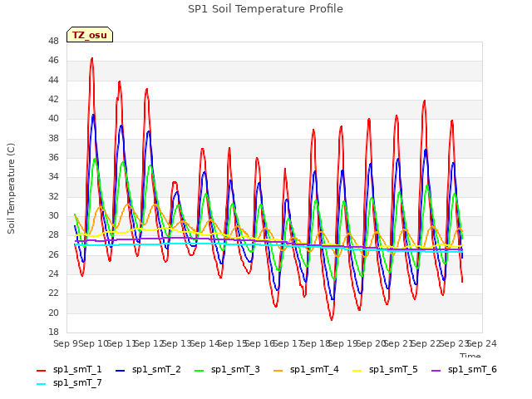Click the chart title SP1 Soil Temperature Profile

tap(265, 9)
